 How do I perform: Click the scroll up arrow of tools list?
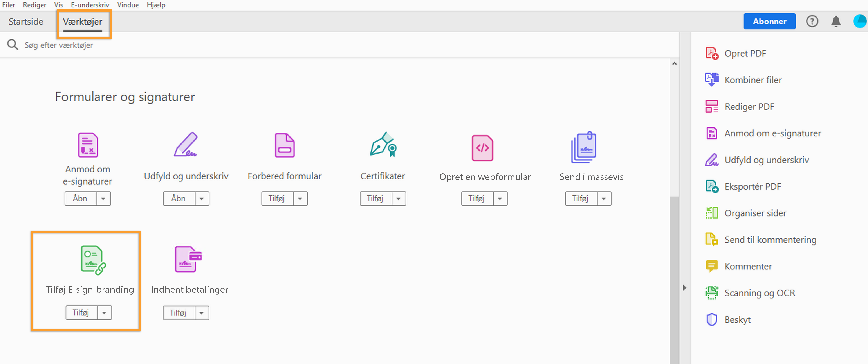674,64
